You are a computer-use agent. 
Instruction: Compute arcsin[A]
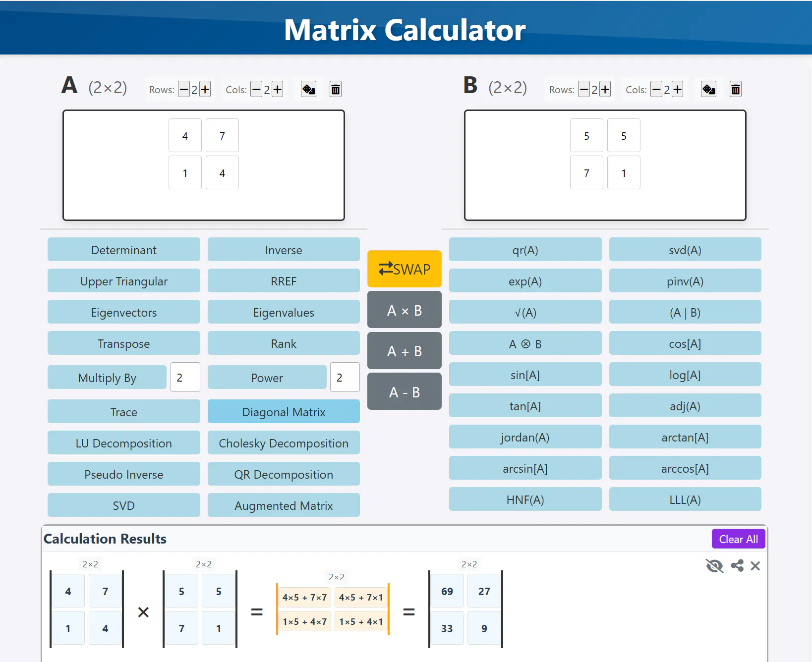525,468
